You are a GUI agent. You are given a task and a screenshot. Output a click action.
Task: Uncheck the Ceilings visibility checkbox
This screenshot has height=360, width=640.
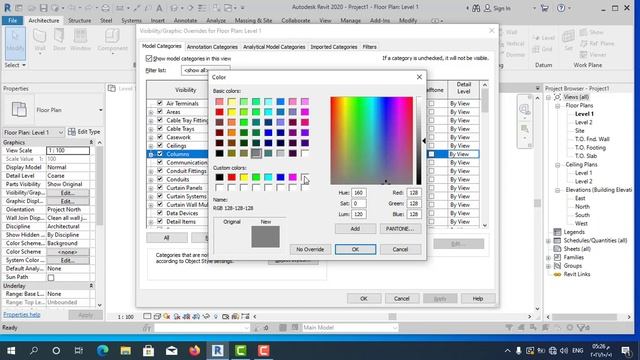pyautogui.click(x=160, y=145)
